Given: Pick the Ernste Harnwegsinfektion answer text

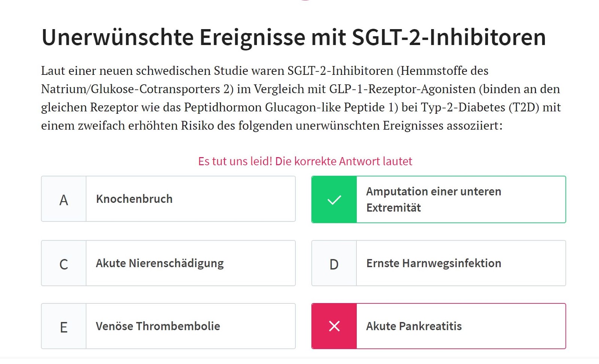Looking at the screenshot, I should [x=434, y=263].
